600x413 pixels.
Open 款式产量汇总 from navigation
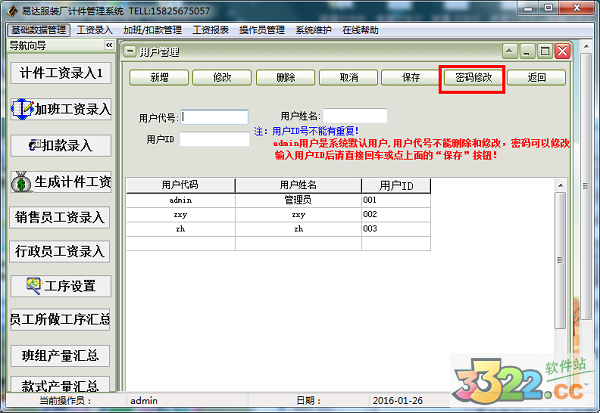tap(60, 385)
